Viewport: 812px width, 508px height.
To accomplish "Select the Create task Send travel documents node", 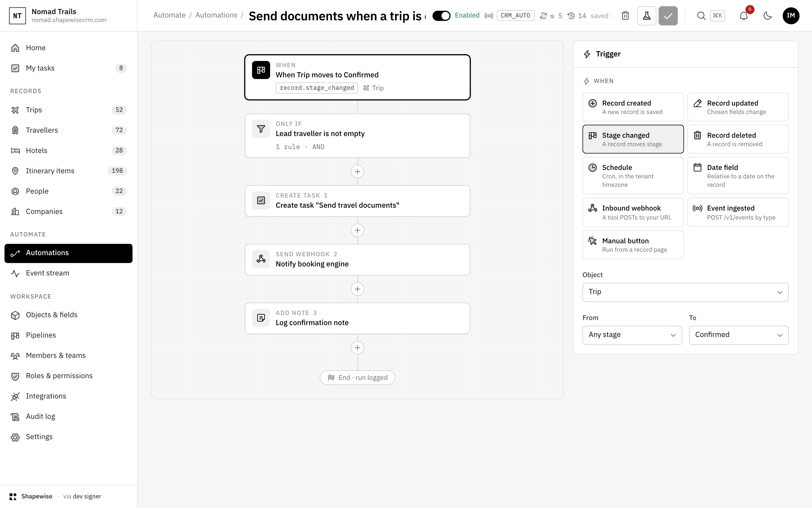I will point(357,201).
